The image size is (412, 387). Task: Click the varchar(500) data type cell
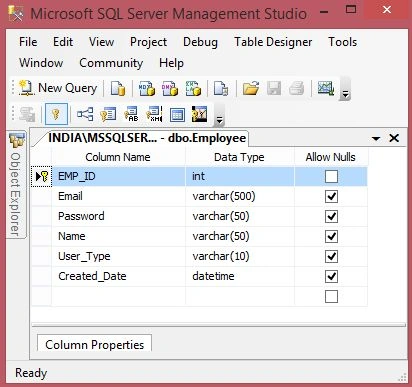(x=240, y=196)
